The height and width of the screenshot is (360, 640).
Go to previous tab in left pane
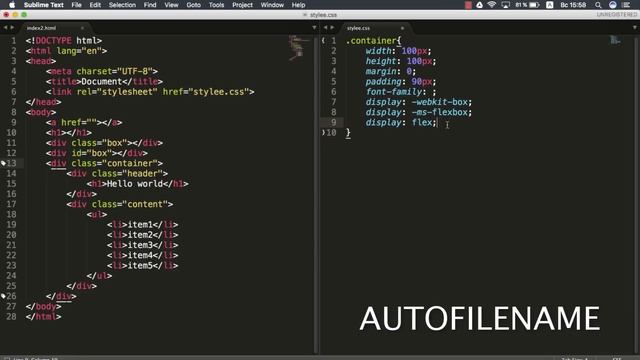point(5,27)
